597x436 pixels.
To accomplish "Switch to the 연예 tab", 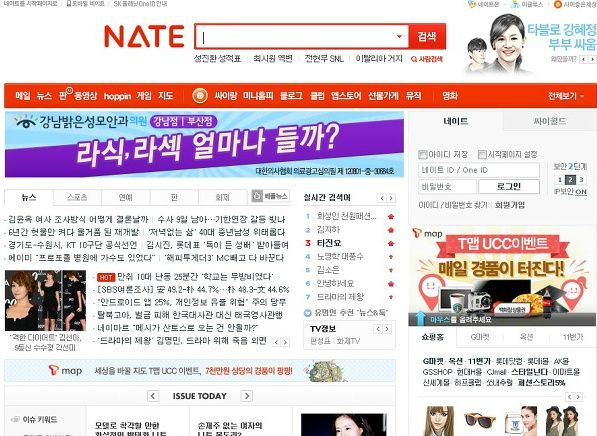I will [126, 197].
